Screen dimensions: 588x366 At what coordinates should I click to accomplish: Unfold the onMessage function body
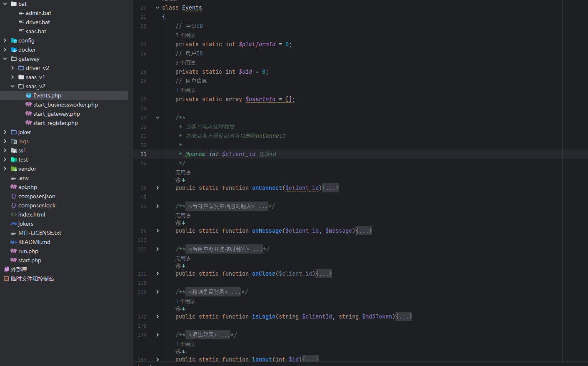pos(158,231)
